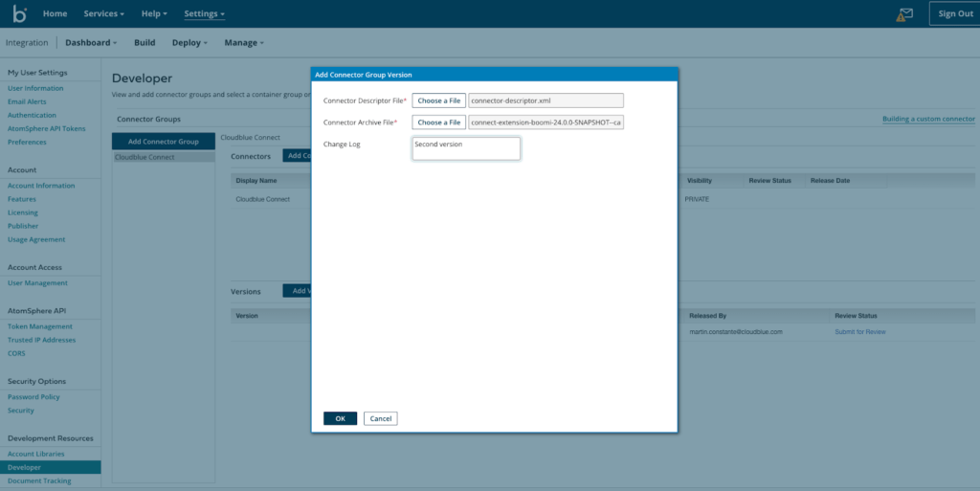Go to Home in top navigation
Screen dimensions: 980x491
(x=55, y=13)
